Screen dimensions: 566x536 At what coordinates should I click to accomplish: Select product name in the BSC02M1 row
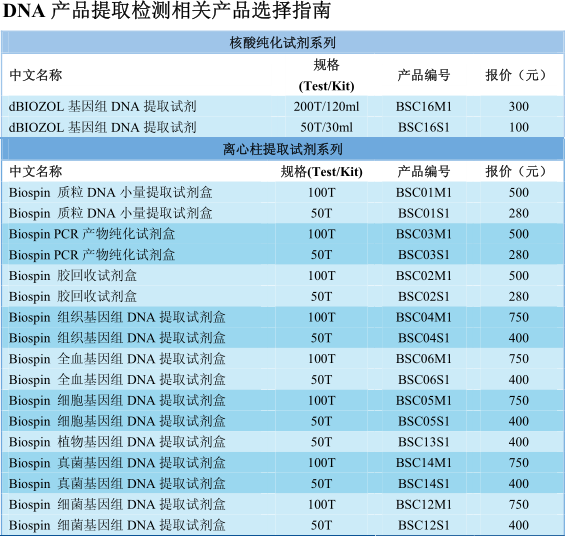coord(73,276)
